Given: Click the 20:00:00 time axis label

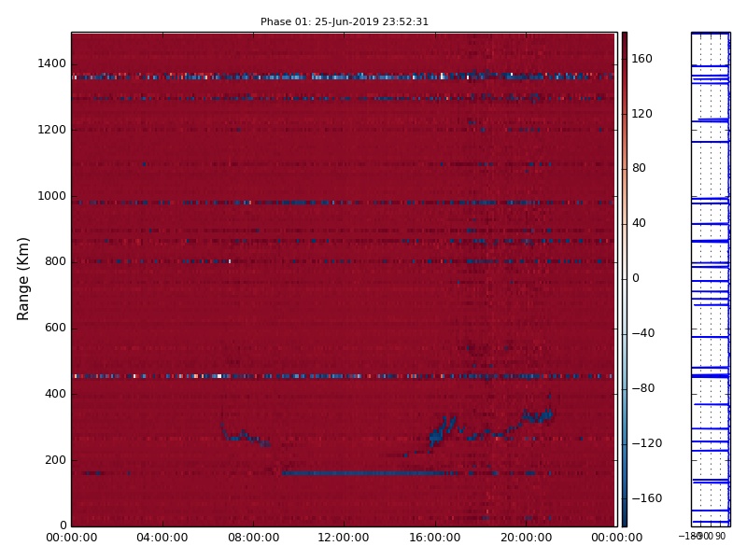Looking at the screenshot, I should point(526,538).
